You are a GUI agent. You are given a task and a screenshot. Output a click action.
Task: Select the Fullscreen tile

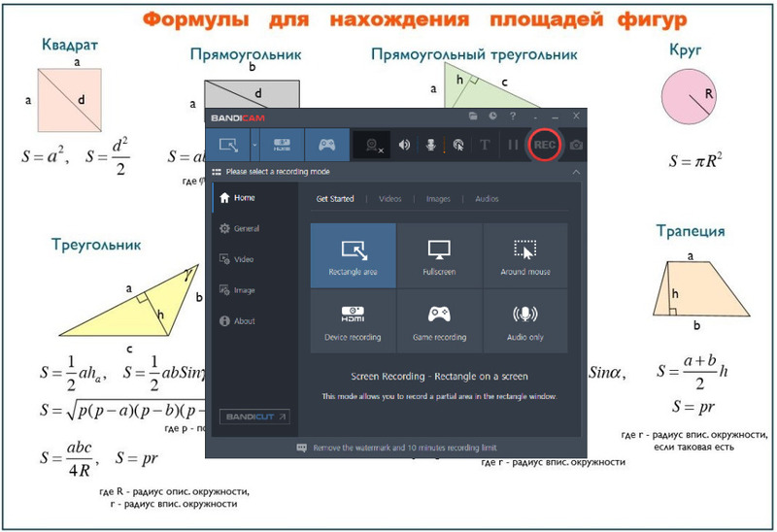pos(440,255)
